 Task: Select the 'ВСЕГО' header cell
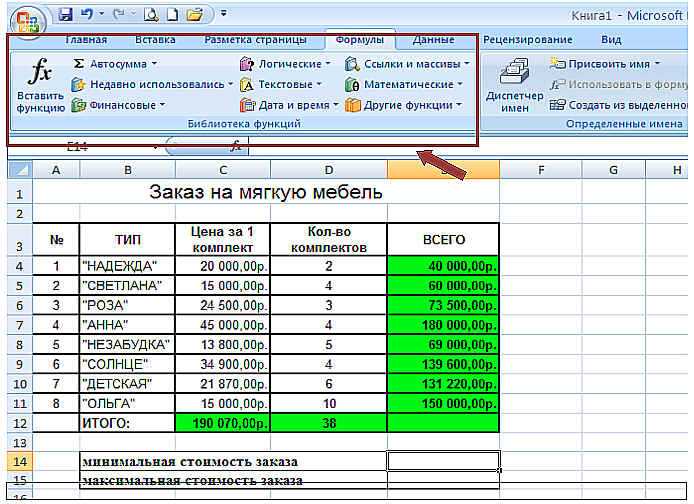coord(443,239)
